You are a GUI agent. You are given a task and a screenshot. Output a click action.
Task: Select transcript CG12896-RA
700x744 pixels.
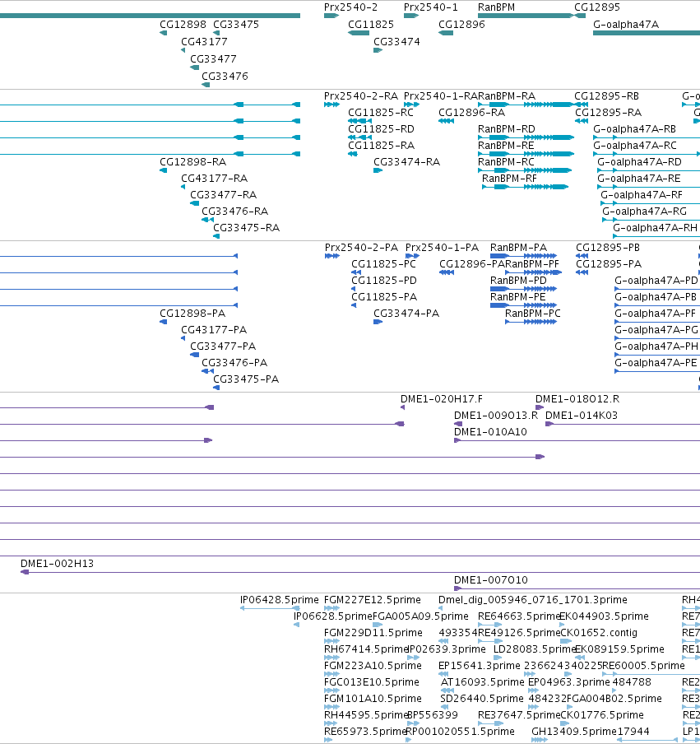(x=472, y=113)
